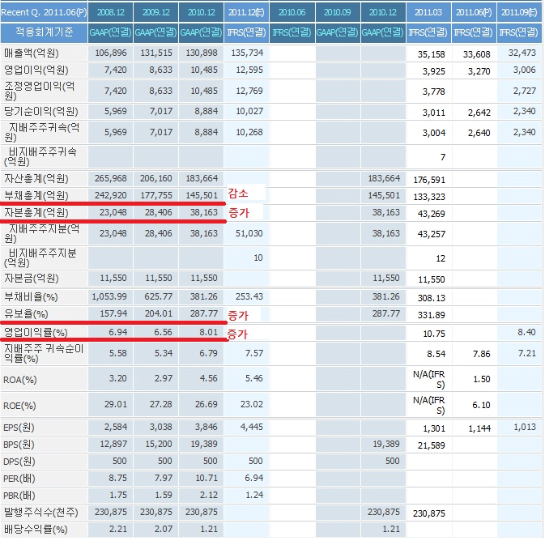Click the red 증가 note beside 유보율
This screenshot has width=545, height=538.
pos(238,316)
